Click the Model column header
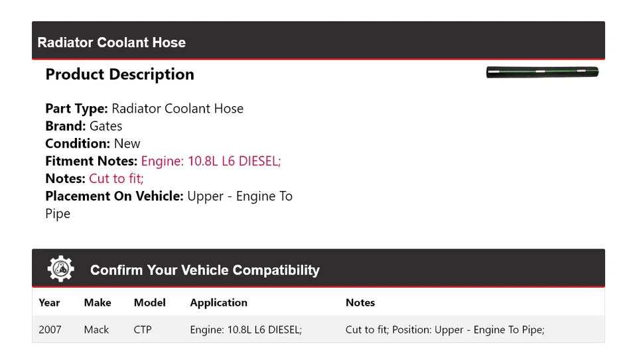Viewport: 637px width, 364px height. (149, 302)
